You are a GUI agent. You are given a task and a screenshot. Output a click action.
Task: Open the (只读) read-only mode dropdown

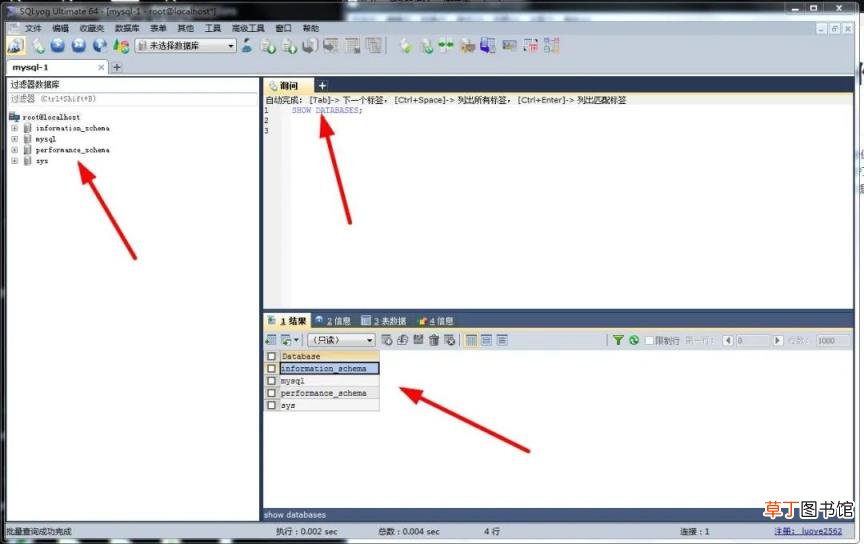341,340
